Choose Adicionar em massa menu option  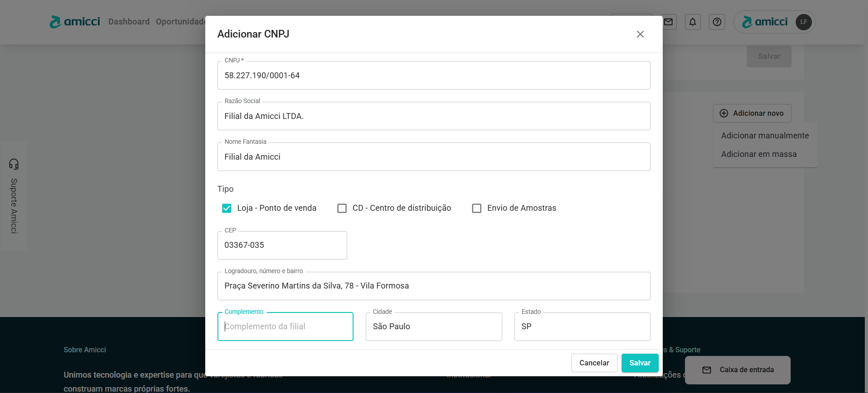[x=759, y=154]
